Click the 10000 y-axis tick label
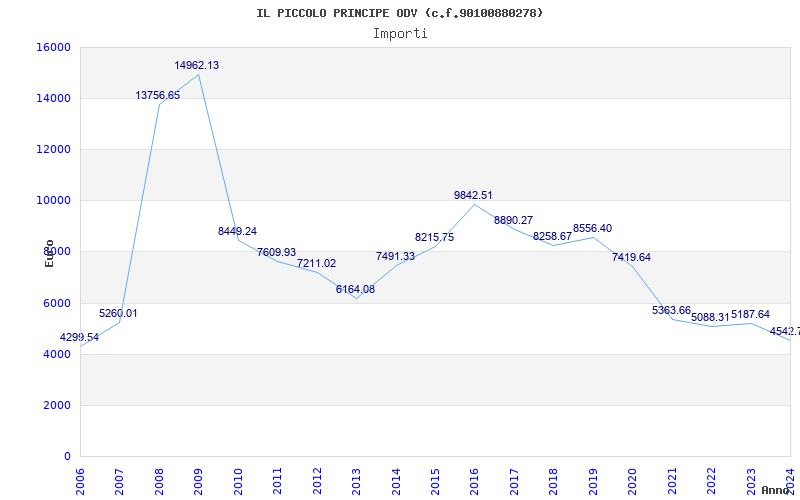 point(53,200)
